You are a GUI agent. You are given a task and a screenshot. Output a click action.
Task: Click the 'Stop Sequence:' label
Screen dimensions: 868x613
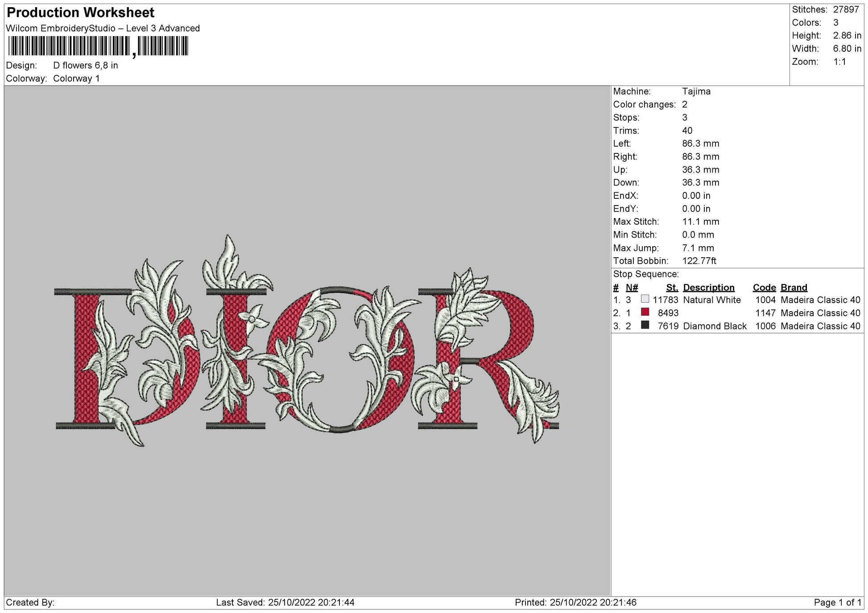tap(646, 274)
